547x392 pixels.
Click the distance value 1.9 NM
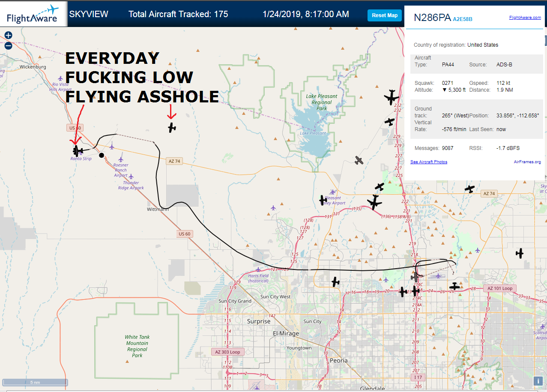(x=504, y=90)
